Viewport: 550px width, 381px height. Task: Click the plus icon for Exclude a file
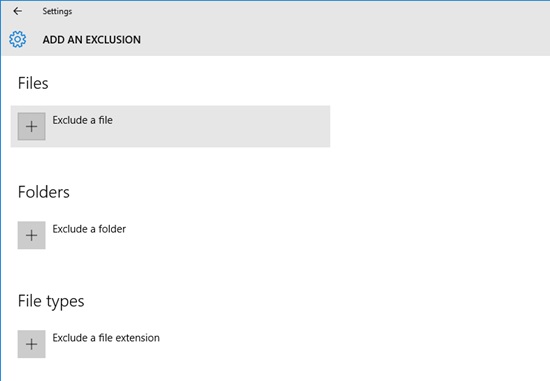pos(32,126)
